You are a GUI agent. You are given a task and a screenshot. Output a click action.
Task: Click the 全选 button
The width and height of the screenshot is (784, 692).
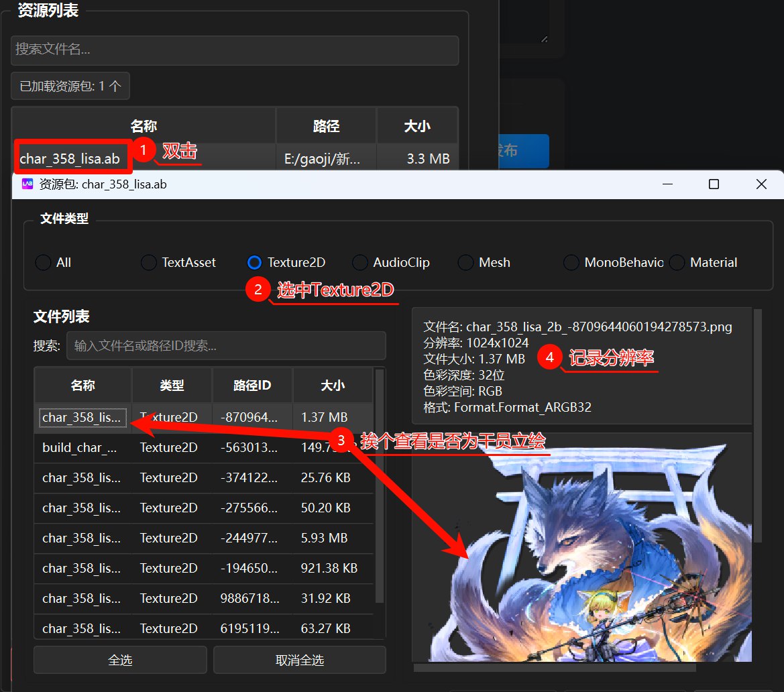tap(120, 660)
